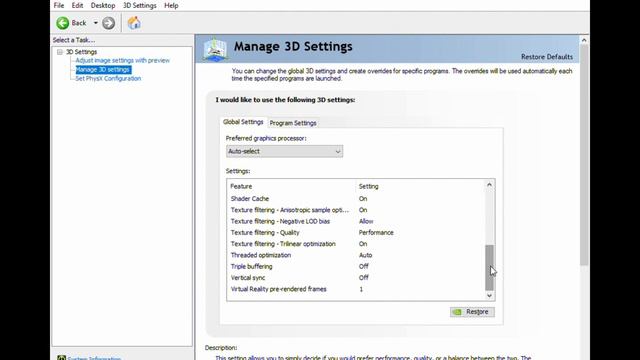Image resolution: width=640 pixels, height=360 pixels.
Task: Select Manage 3D settings in task tree
Action: tap(103, 69)
